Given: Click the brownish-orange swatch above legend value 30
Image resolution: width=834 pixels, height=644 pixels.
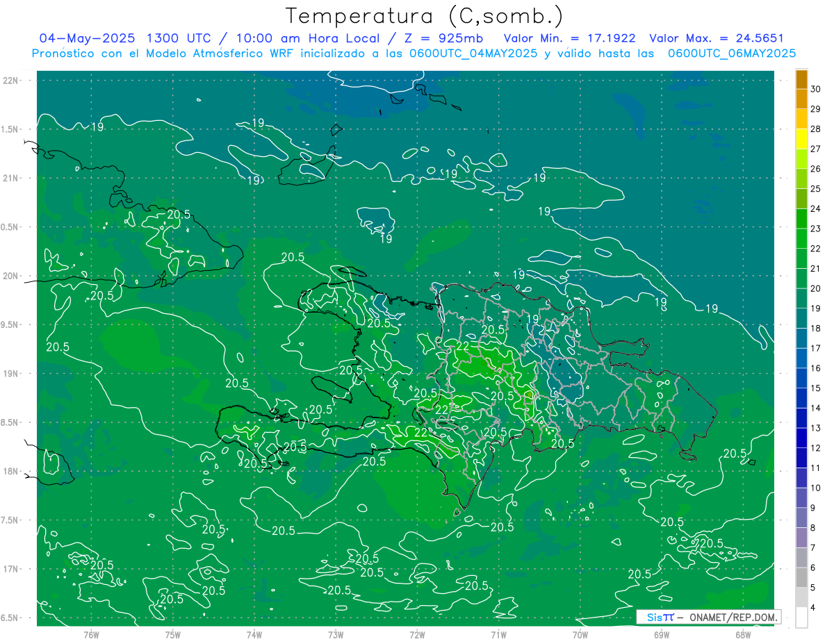Looking at the screenshot, I should click(x=802, y=79).
